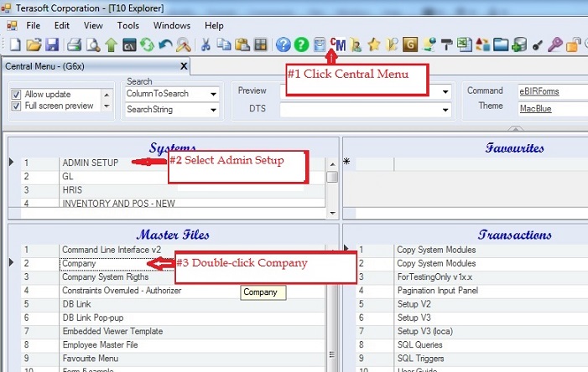
Task: Click the brown G icon
Action: (410, 44)
